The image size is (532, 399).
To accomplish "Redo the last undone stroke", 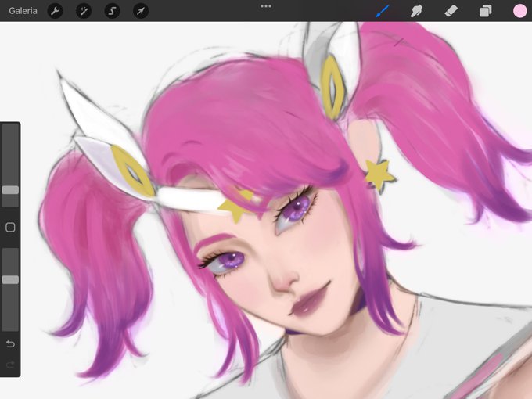I will (10, 365).
